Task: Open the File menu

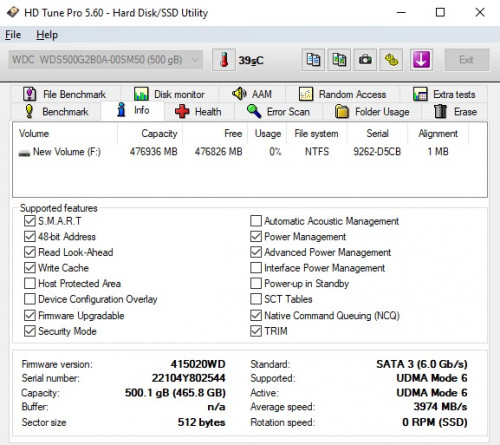Action: pyautogui.click(x=13, y=35)
